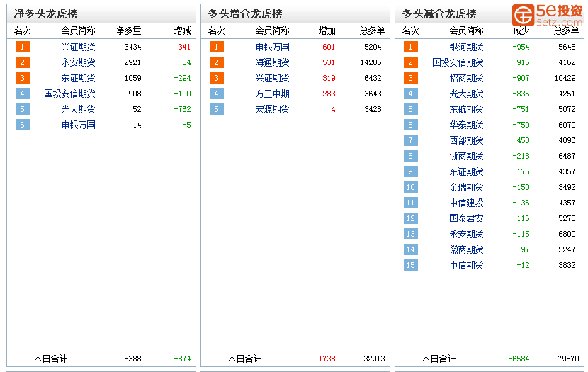This screenshot has width=588, height=372.
Task: Click 永安期货 in the 净多头龙虎榜 list
Action: [x=79, y=62]
